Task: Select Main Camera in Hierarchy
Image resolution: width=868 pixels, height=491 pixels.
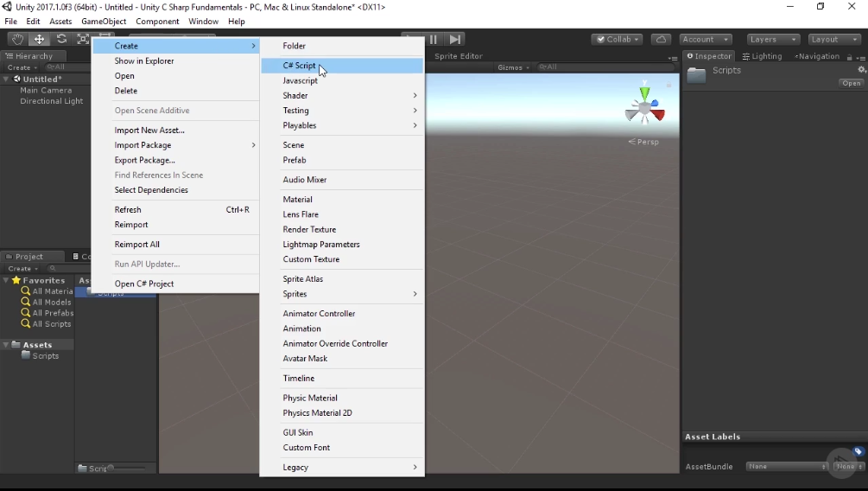Action: point(46,90)
